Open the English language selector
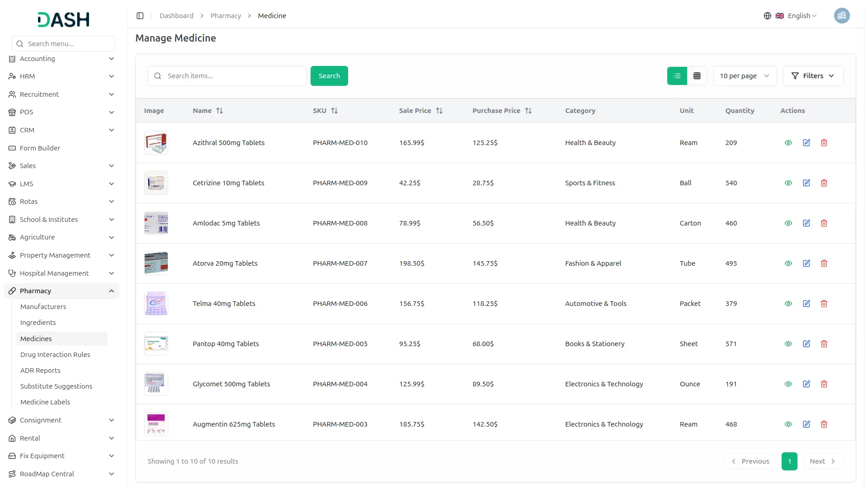This screenshot has width=868, height=488. 798,16
